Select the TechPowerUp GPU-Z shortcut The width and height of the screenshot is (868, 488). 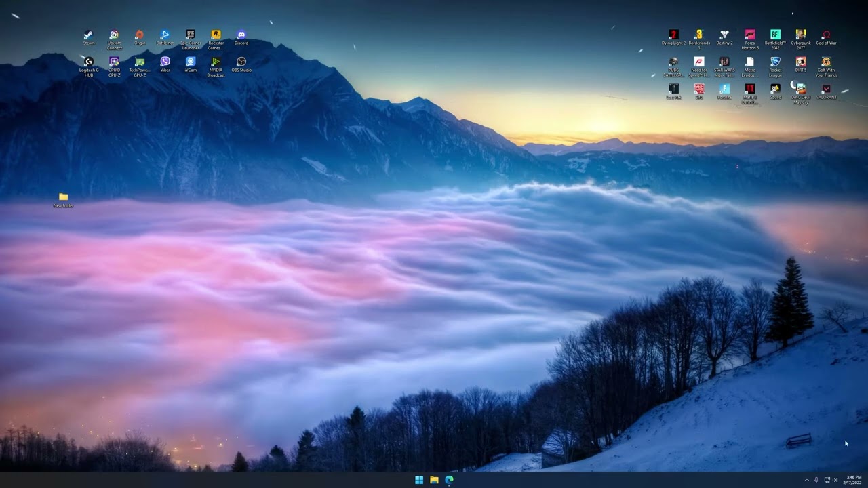[x=140, y=67]
